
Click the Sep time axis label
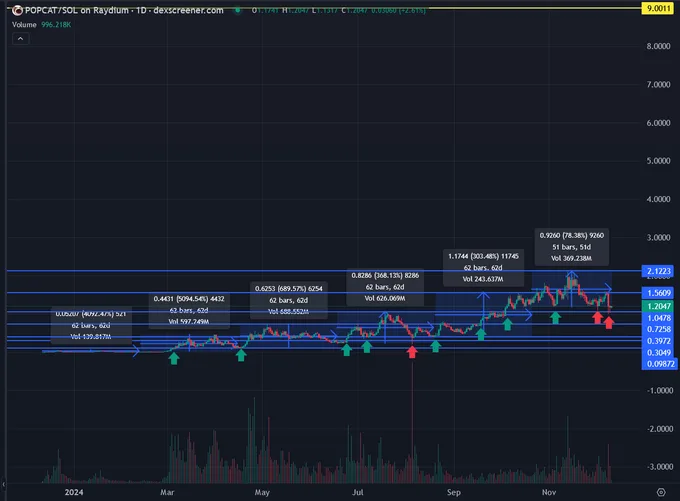pos(454,492)
